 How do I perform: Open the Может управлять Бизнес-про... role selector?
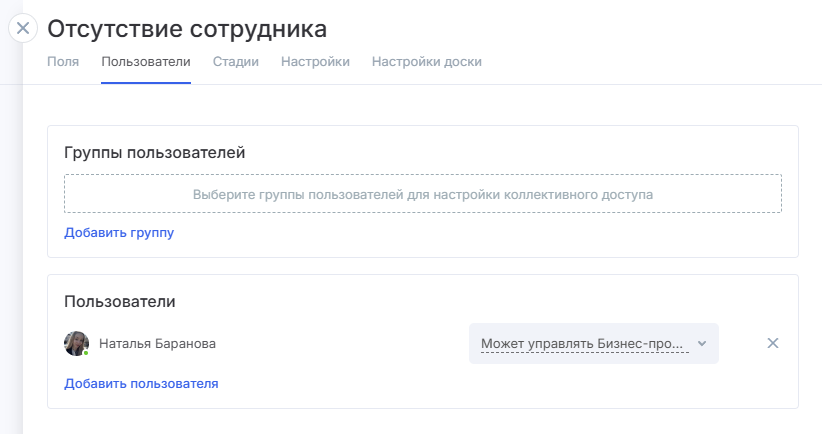584,343
